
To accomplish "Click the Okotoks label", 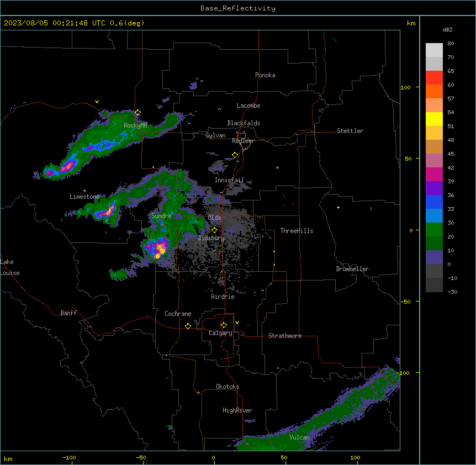I will point(228,387).
